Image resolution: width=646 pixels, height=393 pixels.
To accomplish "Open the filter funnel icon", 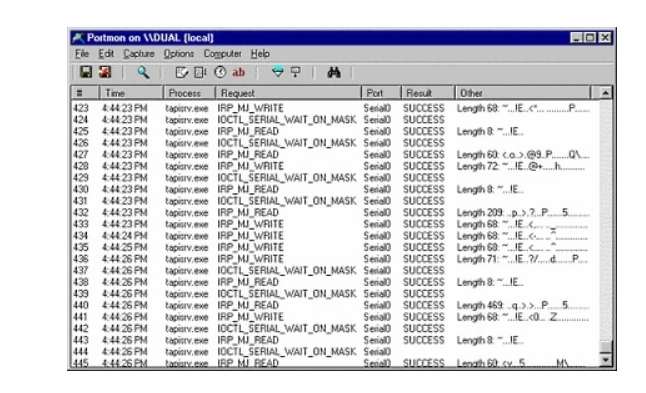I will pyautogui.click(x=278, y=73).
